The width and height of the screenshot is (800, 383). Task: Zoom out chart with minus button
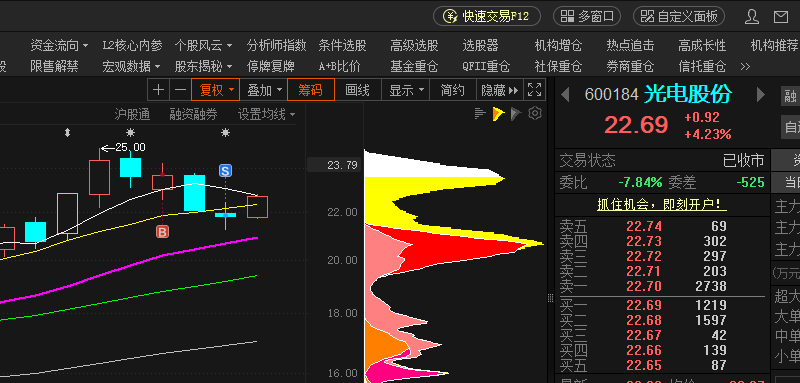coord(180,90)
